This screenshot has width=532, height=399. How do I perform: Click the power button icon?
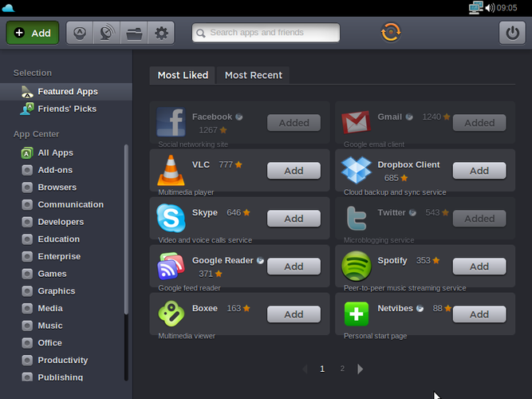(512, 33)
